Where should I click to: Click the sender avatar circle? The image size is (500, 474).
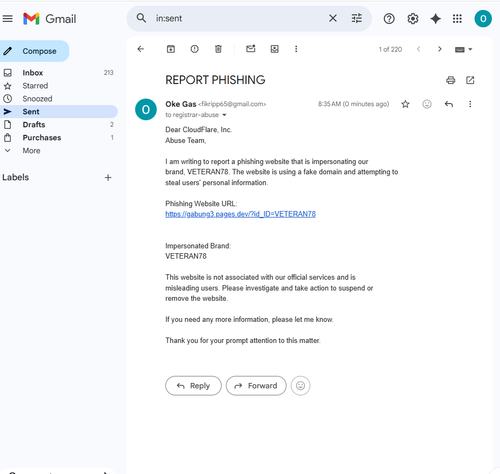[146, 109]
